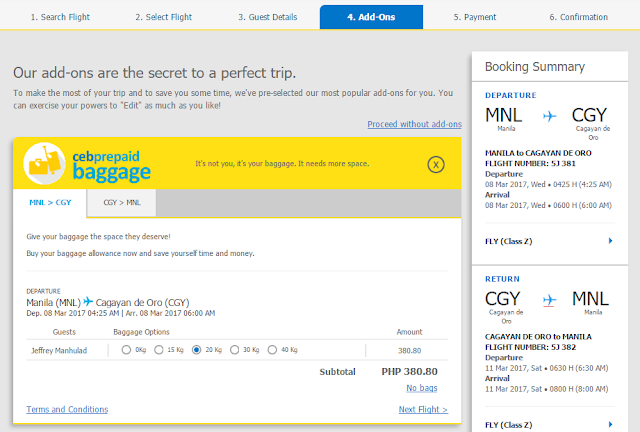The height and width of the screenshot is (432, 640).
Task: Click the No bags link
Action: (x=422, y=388)
